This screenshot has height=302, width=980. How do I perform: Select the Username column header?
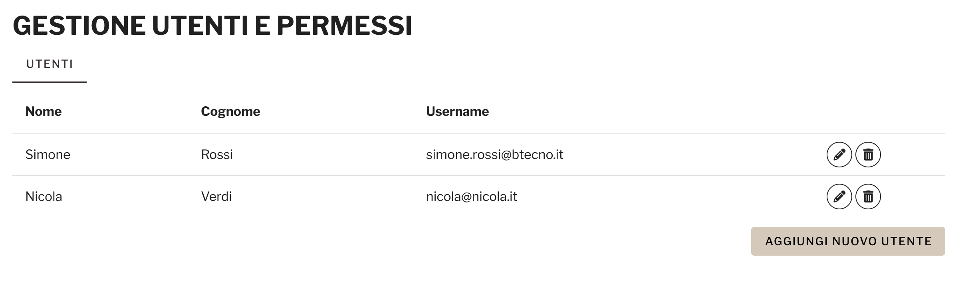point(457,111)
